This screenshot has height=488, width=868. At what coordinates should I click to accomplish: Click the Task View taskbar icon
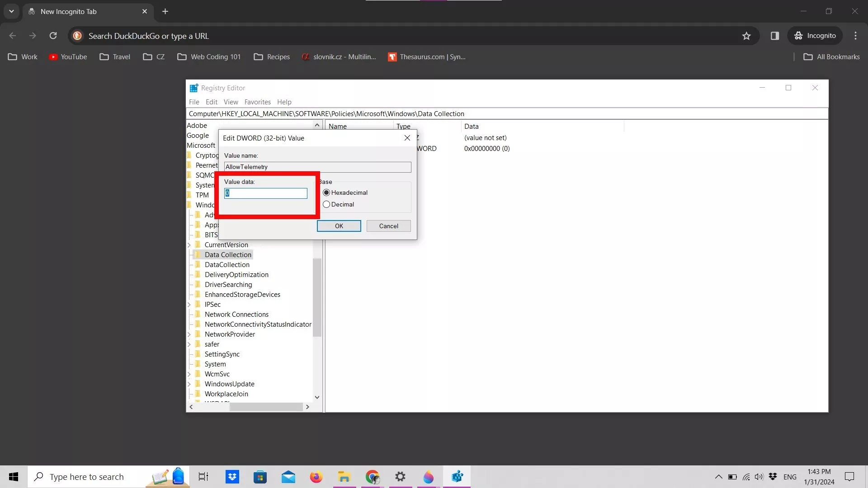pos(203,477)
